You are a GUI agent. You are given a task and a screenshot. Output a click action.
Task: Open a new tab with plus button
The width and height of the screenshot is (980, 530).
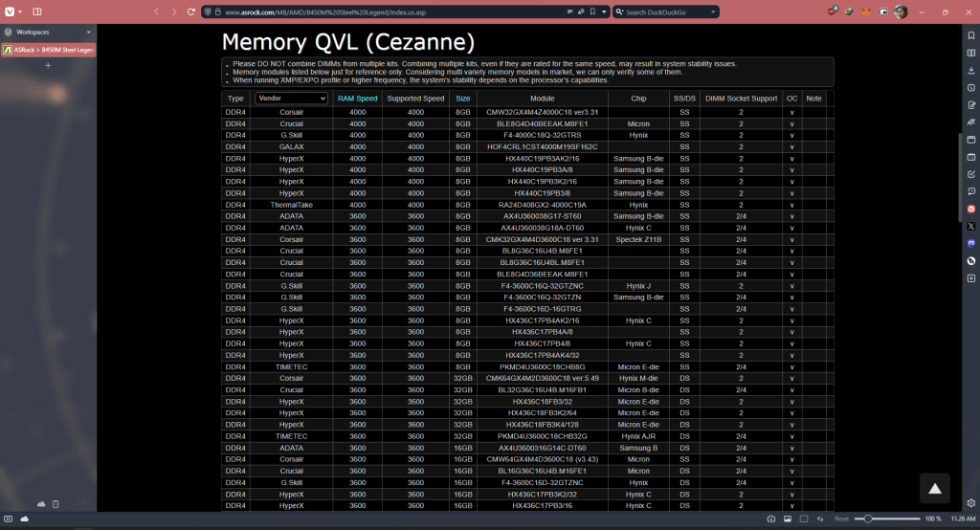point(48,65)
